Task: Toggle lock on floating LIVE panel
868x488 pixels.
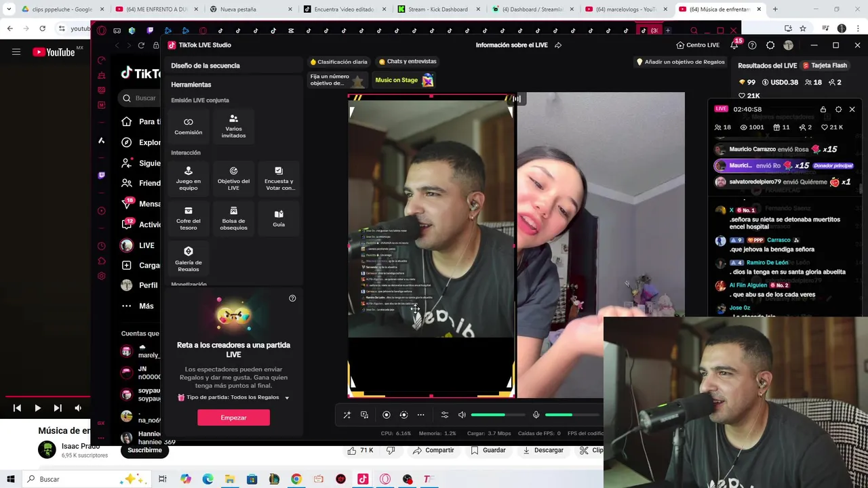Action: point(823,109)
